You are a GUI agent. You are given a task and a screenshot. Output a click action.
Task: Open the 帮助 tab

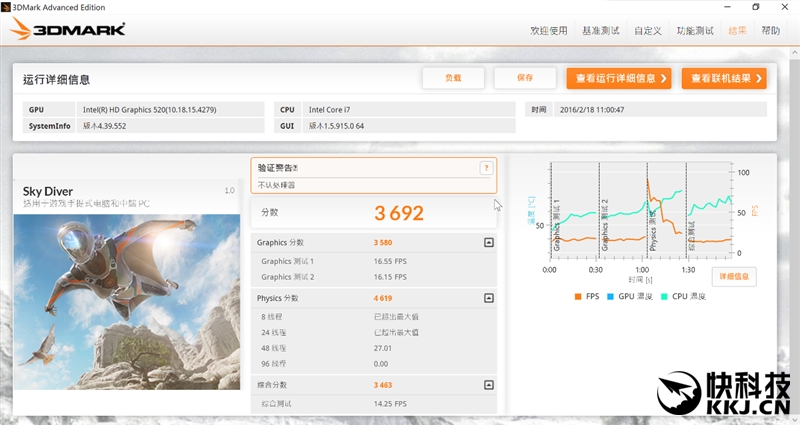[770, 31]
